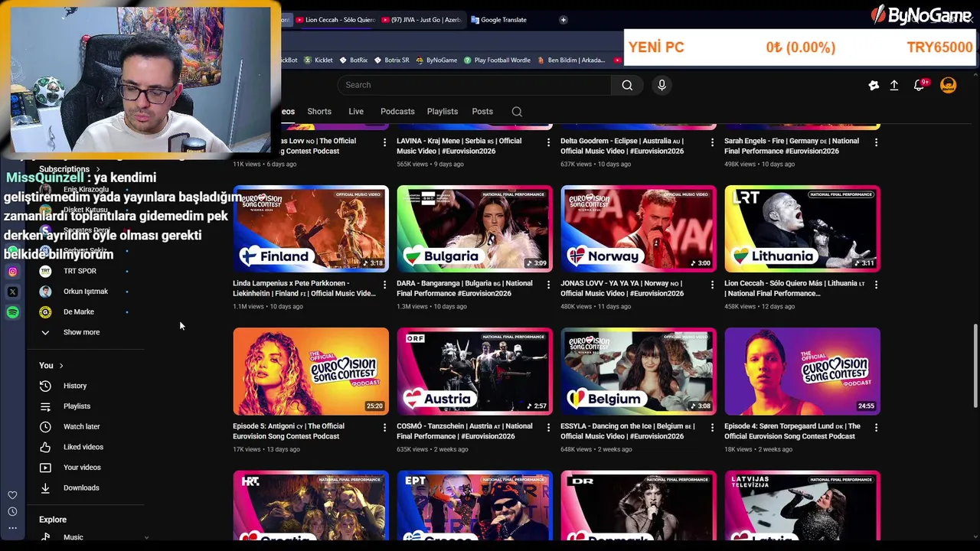Image resolution: width=980 pixels, height=551 pixels.
Task: Open Spotify from the browser sidebar
Action: point(12,312)
